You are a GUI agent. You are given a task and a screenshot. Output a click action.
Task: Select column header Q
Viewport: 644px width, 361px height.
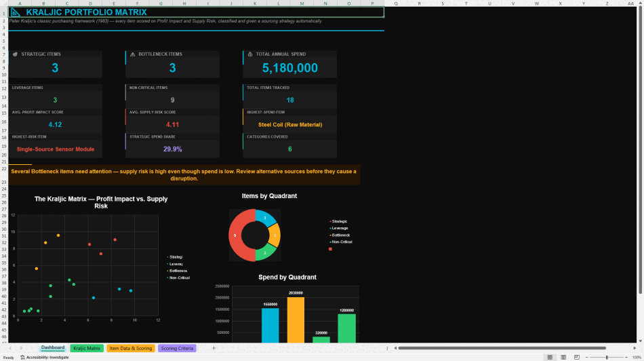coord(396,3)
